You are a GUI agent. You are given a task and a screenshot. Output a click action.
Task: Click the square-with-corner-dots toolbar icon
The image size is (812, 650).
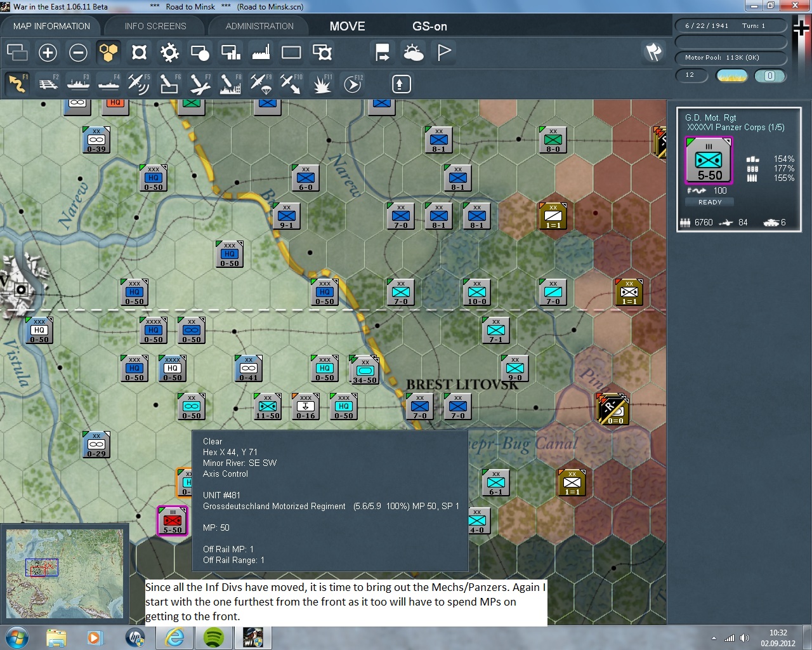[139, 52]
